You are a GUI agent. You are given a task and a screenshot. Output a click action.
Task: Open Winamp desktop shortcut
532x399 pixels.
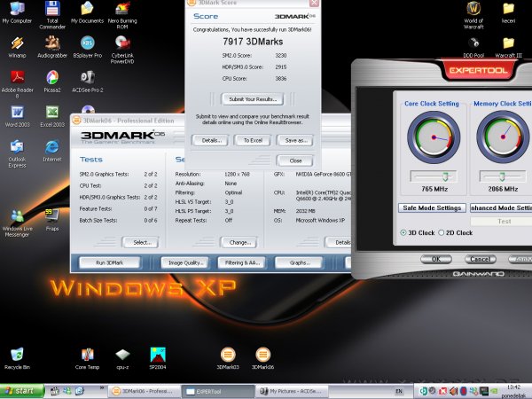coord(17,48)
